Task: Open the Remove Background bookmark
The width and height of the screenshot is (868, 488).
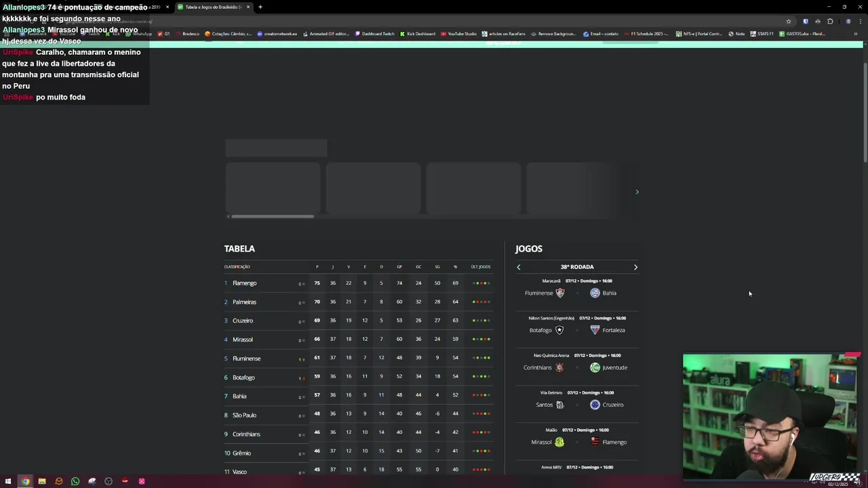Action: tap(553, 34)
